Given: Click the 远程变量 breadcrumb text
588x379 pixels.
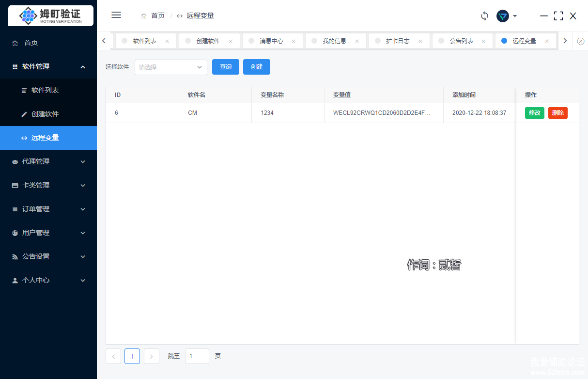Looking at the screenshot, I should tap(200, 16).
